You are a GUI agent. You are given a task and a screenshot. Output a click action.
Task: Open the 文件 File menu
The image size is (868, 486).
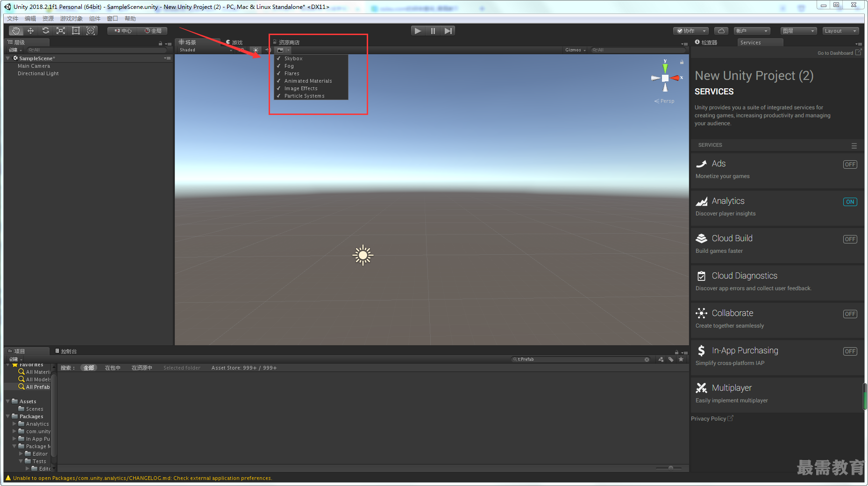tap(13, 19)
